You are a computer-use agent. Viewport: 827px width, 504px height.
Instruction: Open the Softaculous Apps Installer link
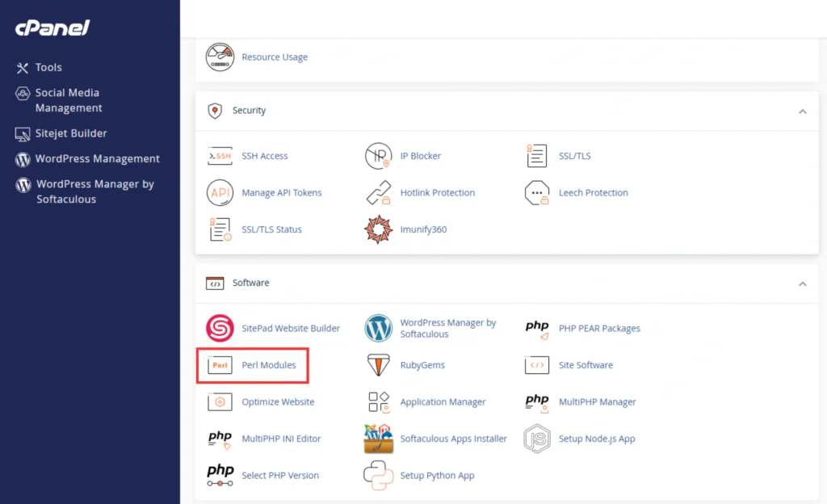pyautogui.click(x=454, y=439)
